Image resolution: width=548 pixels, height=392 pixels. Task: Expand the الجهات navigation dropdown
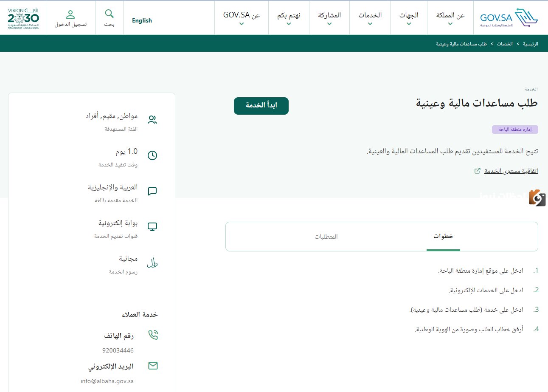408,17
